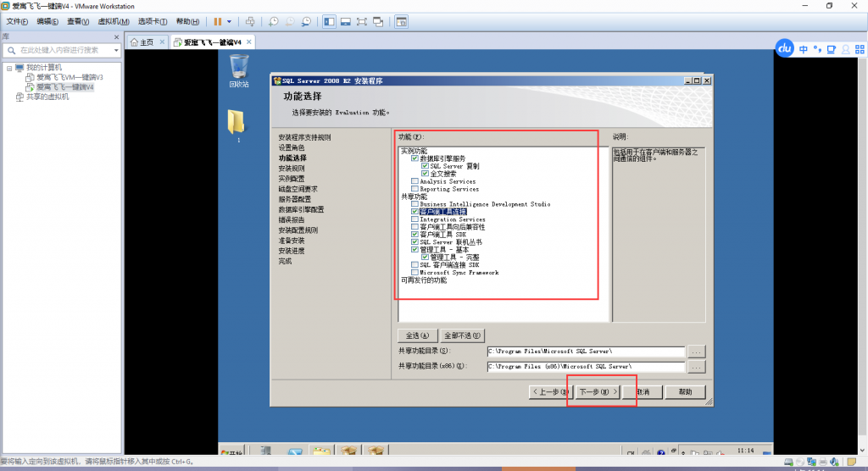Image resolution: width=868 pixels, height=471 pixels.
Task: Go back with 上一步(B) button
Action: 549,392
